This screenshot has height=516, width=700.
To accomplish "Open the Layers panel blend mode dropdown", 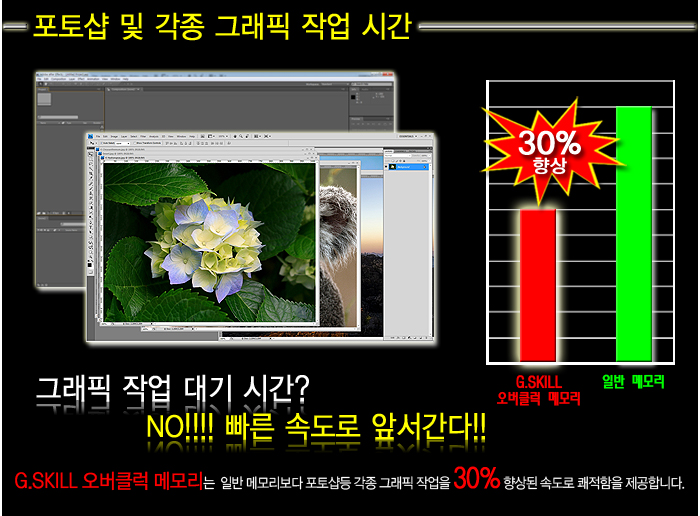I will point(398,155).
